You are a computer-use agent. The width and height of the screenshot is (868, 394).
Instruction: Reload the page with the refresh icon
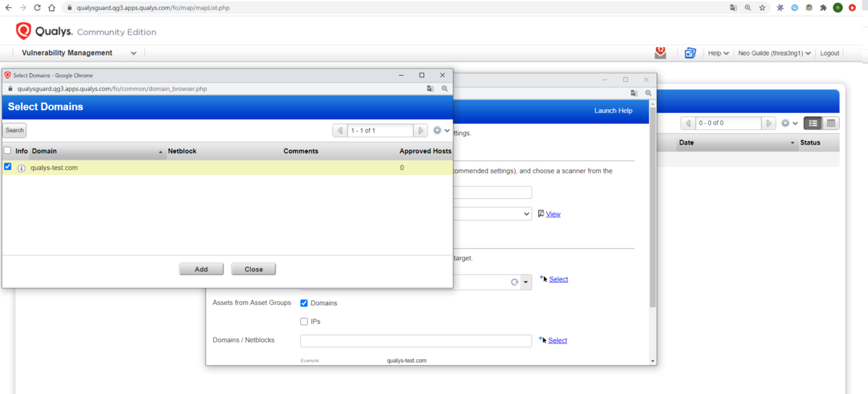pyautogui.click(x=37, y=7)
